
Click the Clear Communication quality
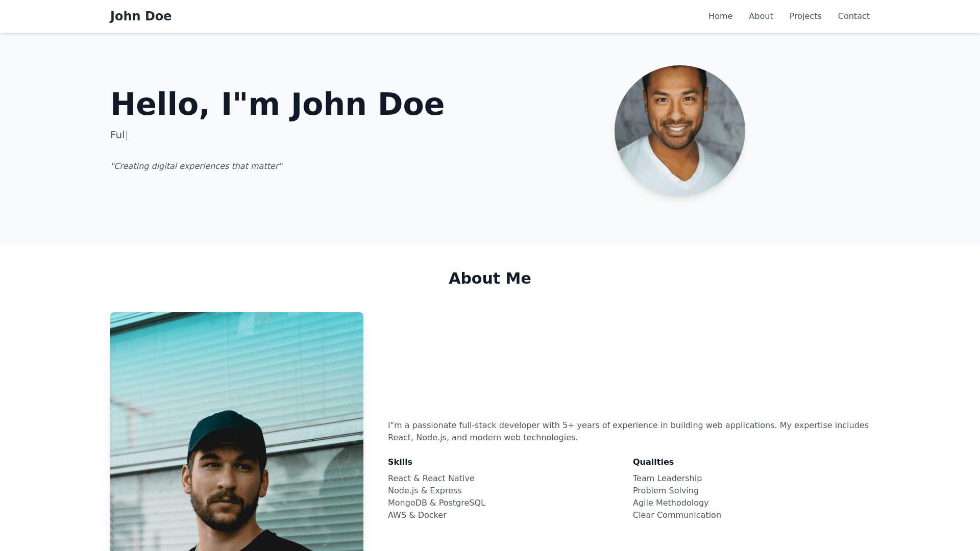[x=676, y=515]
